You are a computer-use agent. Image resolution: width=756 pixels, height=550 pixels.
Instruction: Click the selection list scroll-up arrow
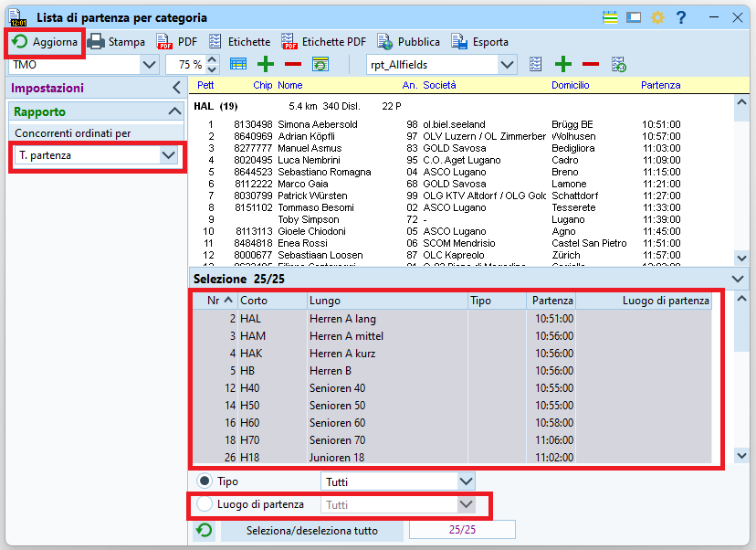tap(741, 299)
